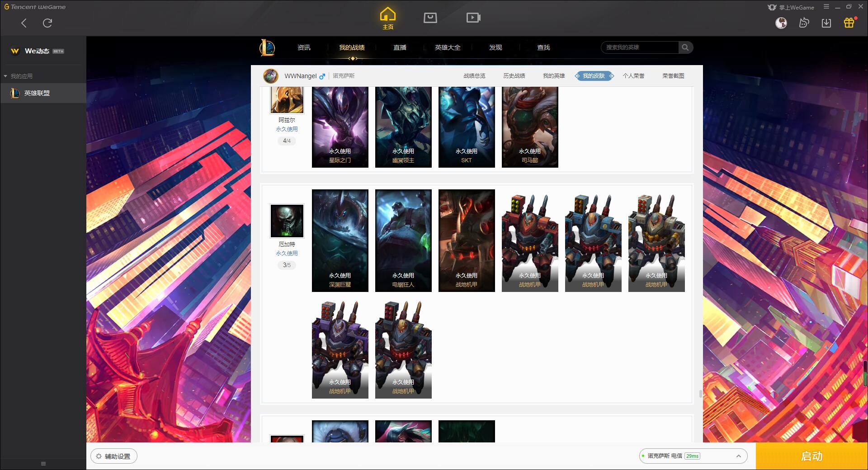Open the 主页 home icon

pyautogui.click(x=388, y=18)
